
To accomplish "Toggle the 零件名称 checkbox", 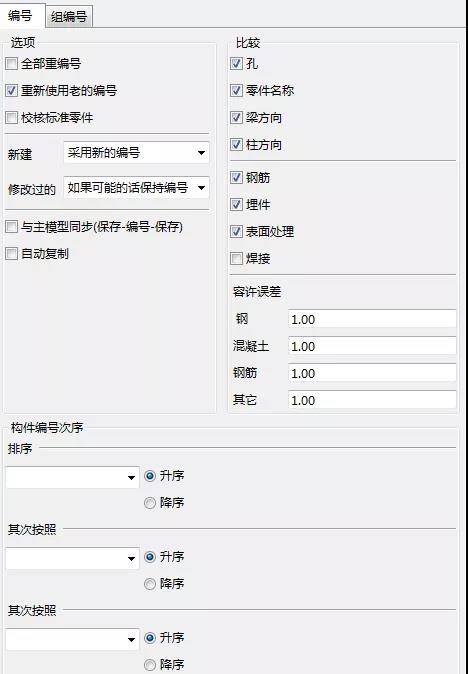I will coord(236,91).
